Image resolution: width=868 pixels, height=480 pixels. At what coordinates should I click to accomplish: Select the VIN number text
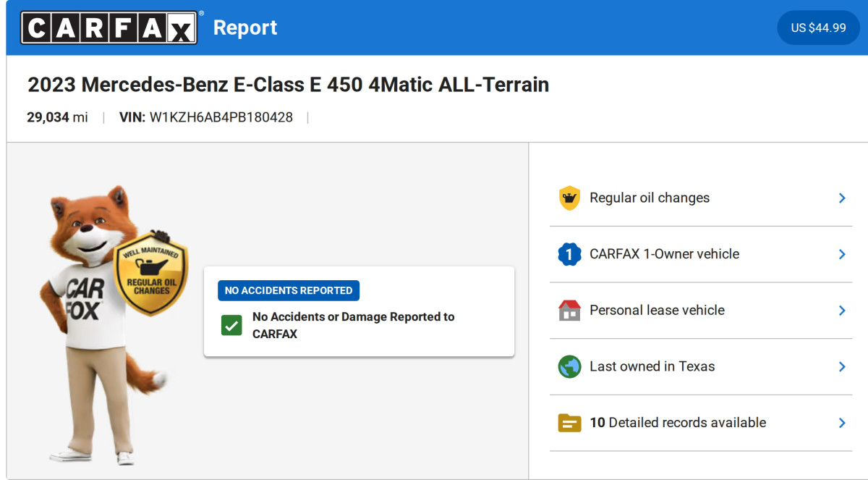[x=221, y=117]
